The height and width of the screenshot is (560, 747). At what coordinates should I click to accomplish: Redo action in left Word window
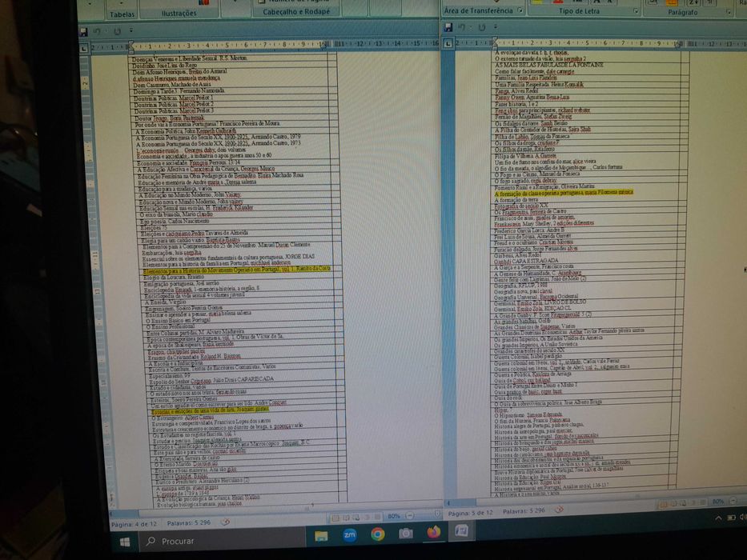(117, 31)
